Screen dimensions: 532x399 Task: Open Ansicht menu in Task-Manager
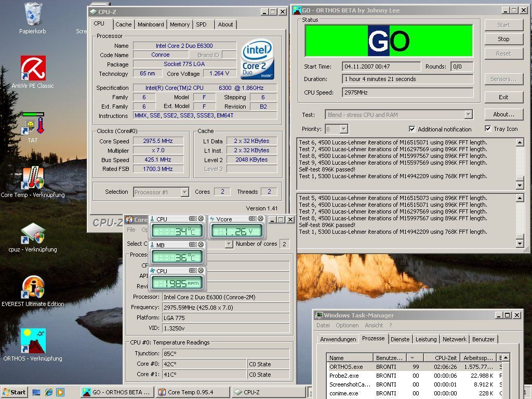pos(374,325)
